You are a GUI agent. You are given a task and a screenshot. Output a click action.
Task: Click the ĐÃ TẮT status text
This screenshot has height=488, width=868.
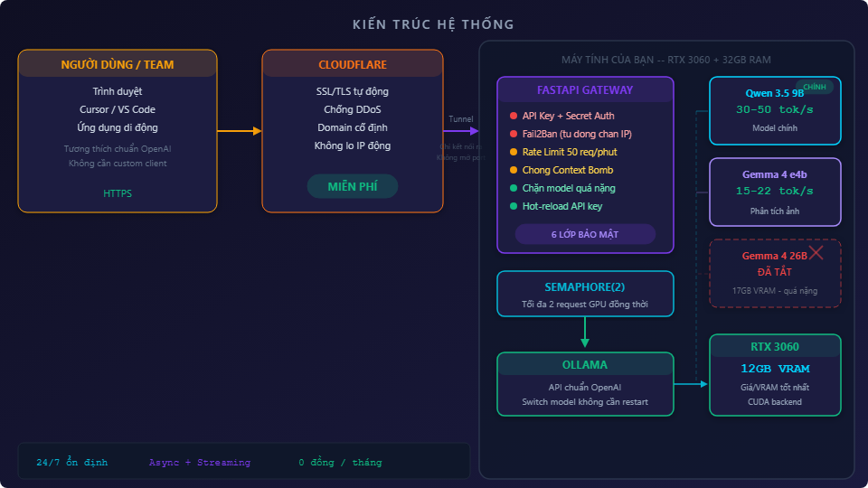775,272
